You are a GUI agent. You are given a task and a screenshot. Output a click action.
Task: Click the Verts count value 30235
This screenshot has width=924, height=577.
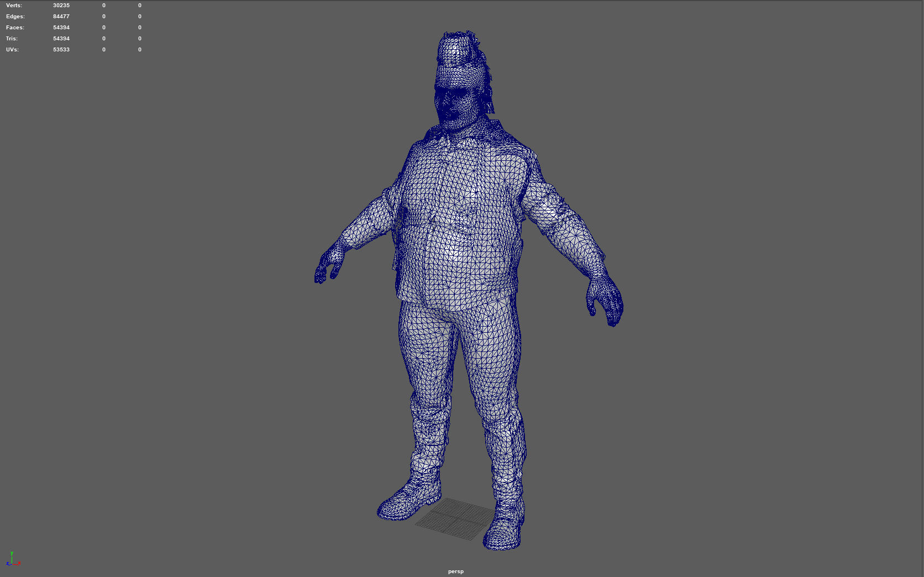pos(61,6)
